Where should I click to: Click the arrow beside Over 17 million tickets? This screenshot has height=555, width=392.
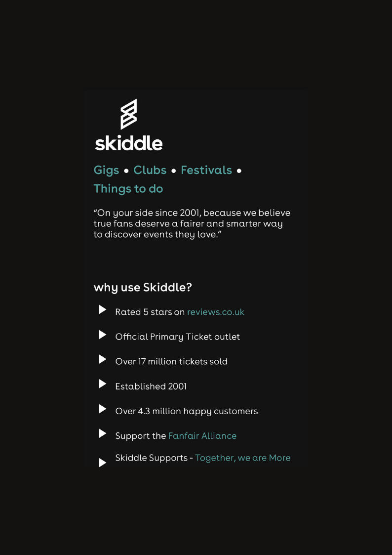pos(102,359)
